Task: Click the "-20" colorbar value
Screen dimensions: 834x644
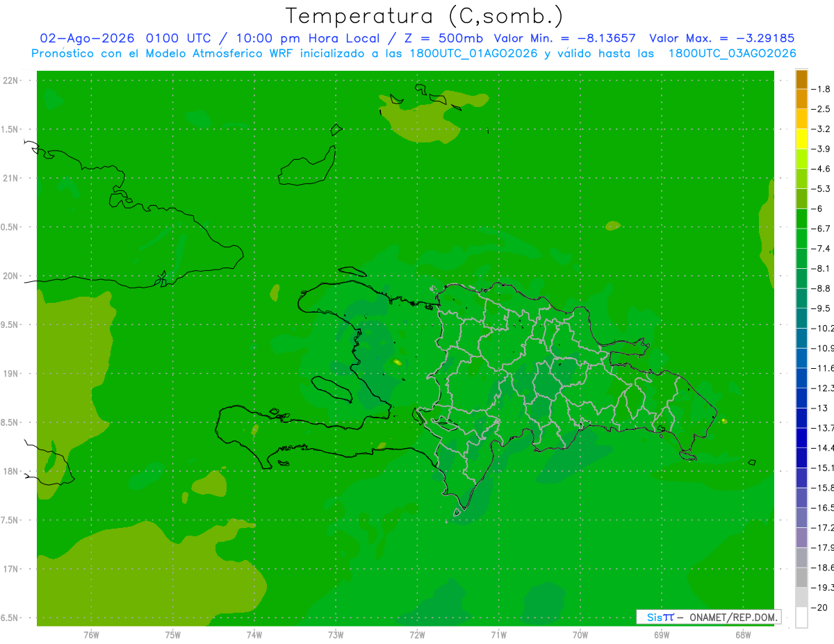Action: 820,608
